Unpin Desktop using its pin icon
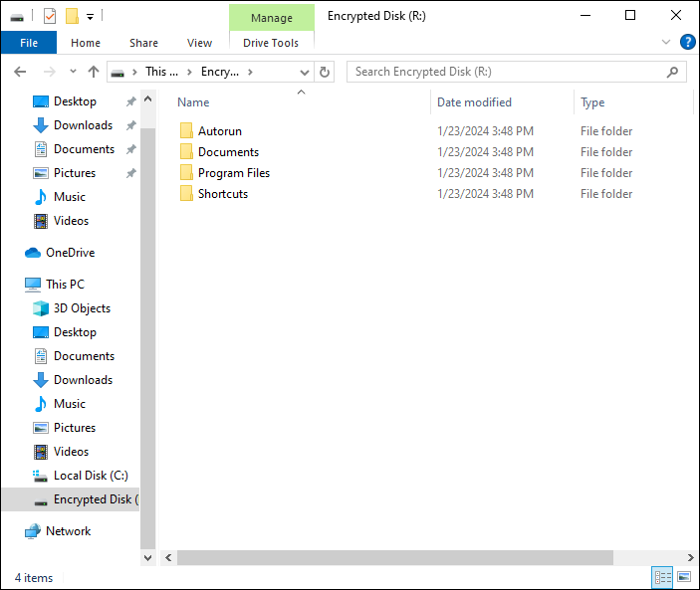700x590 pixels. (130, 101)
